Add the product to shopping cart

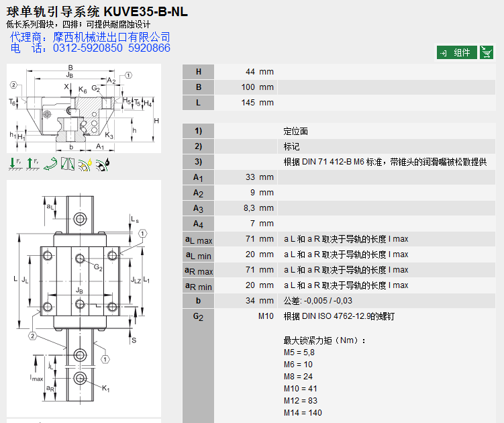[487, 53]
